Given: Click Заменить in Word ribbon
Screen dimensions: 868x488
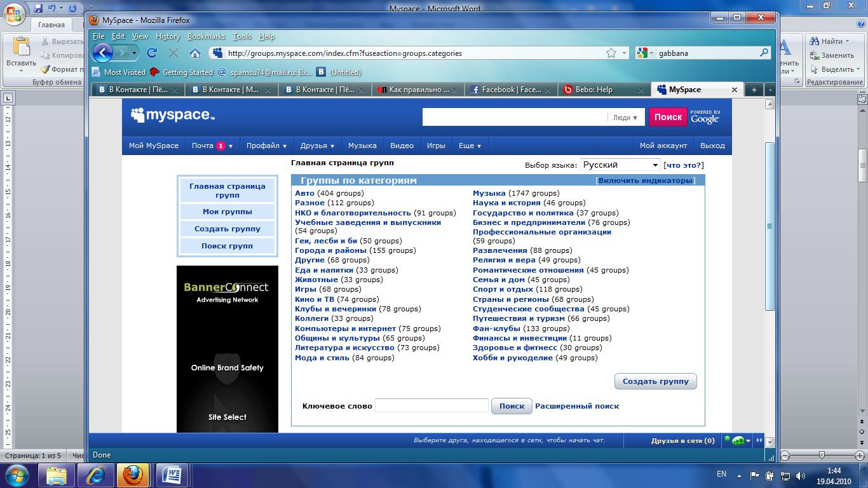Looking at the screenshot, I should tap(831, 55).
